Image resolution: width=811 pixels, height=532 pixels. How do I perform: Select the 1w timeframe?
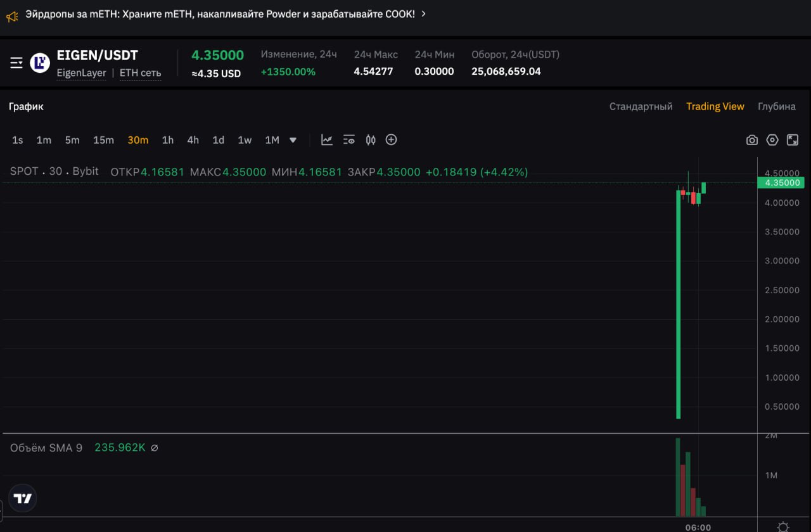click(x=245, y=140)
